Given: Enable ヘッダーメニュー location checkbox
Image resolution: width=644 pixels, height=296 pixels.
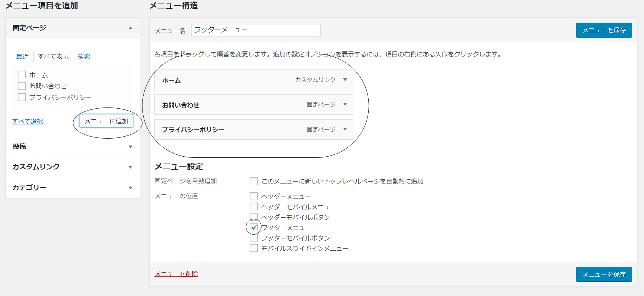Looking at the screenshot, I should (x=254, y=197).
